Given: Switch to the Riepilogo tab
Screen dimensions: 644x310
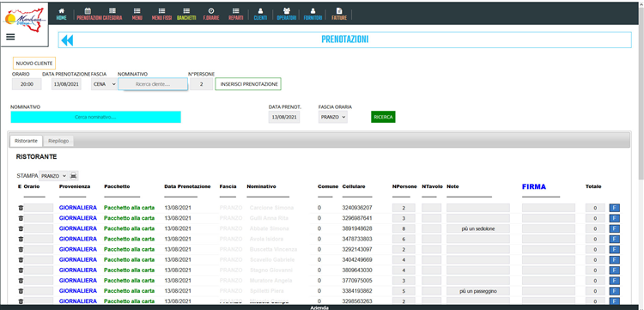Looking at the screenshot, I should pyautogui.click(x=58, y=141).
